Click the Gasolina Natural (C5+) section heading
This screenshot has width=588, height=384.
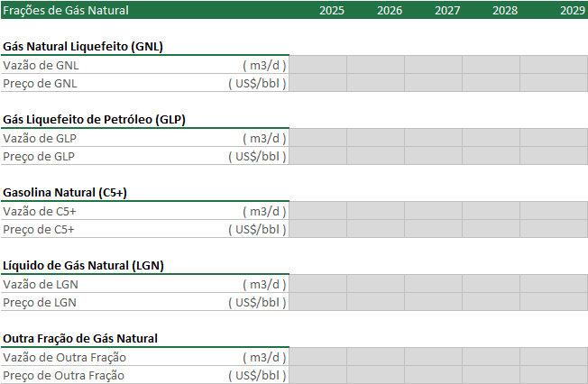[x=65, y=192]
